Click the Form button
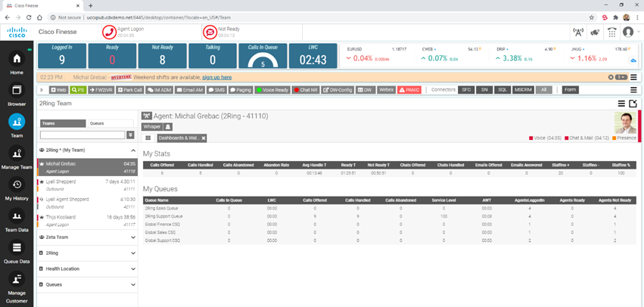This screenshot has width=644, height=307. point(570,89)
